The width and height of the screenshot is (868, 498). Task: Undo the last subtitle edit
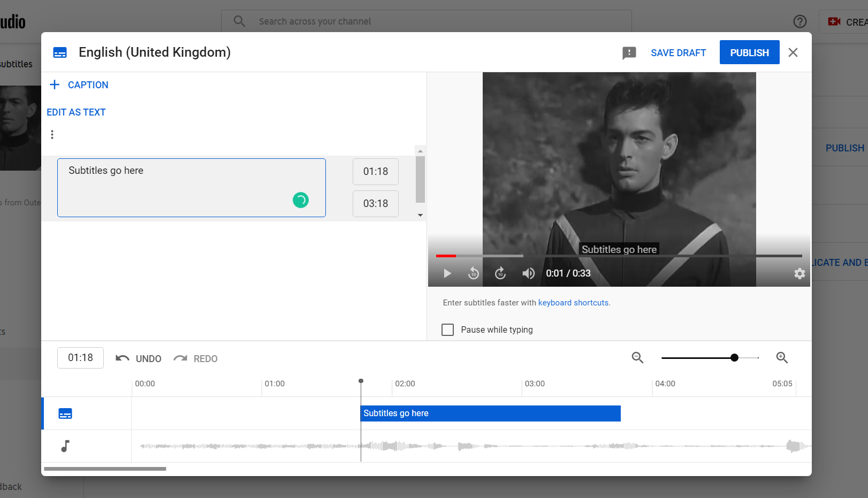click(138, 358)
